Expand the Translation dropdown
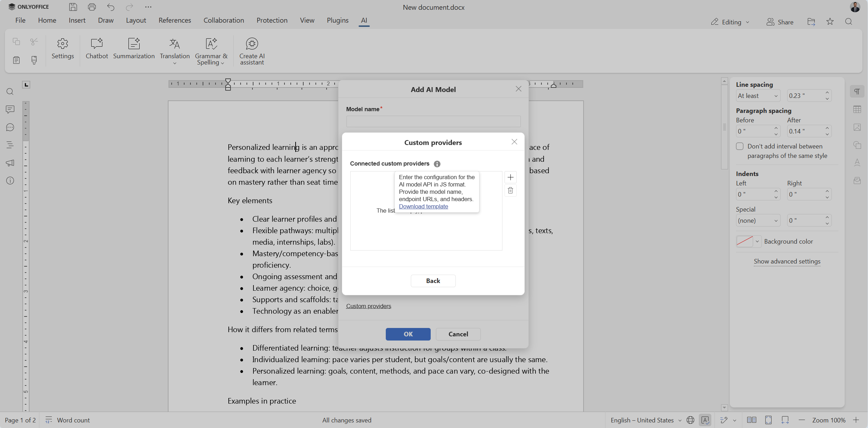The image size is (868, 428). (x=175, y=63)
